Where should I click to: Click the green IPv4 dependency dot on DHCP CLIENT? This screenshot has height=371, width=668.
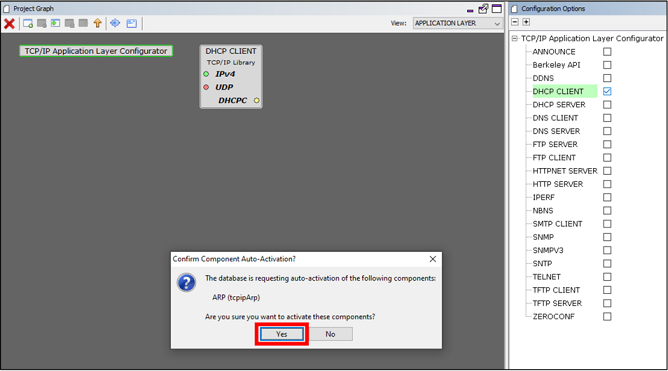206,74
